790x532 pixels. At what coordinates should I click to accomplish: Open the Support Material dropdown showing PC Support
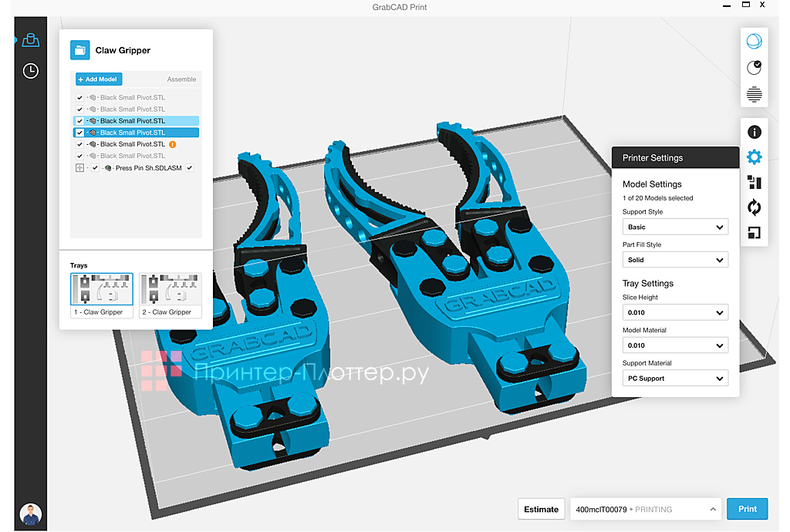(675, 378)
